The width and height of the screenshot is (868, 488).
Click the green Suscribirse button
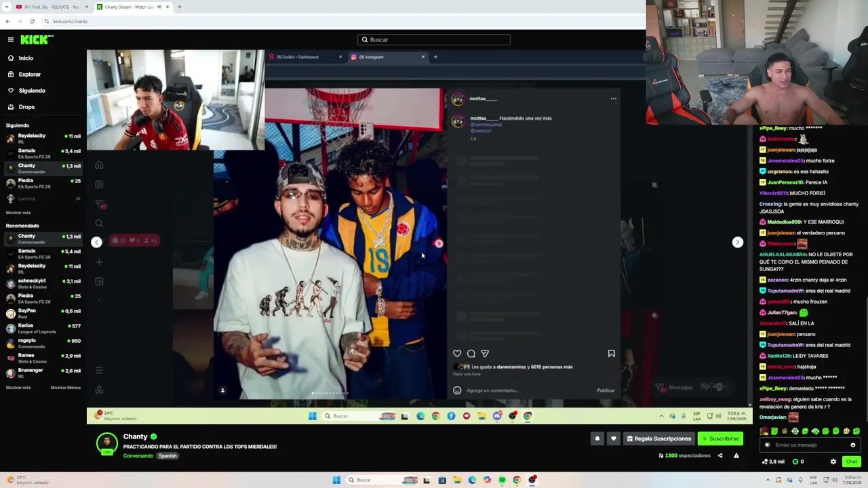click(720, 439)
